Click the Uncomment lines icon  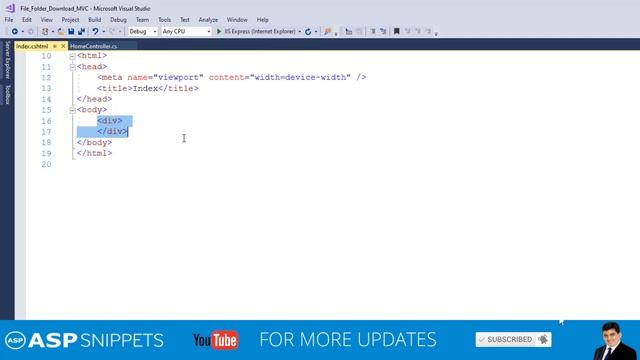click(383, 31)
